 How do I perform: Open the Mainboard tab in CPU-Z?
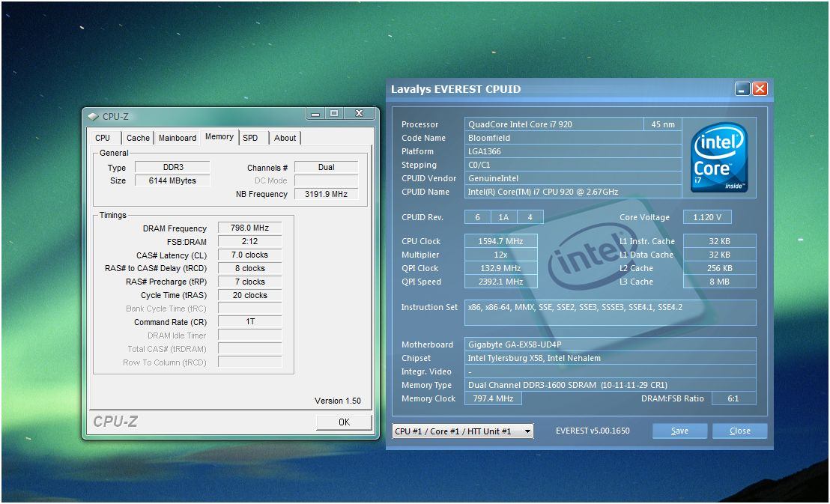pos(178,138)
